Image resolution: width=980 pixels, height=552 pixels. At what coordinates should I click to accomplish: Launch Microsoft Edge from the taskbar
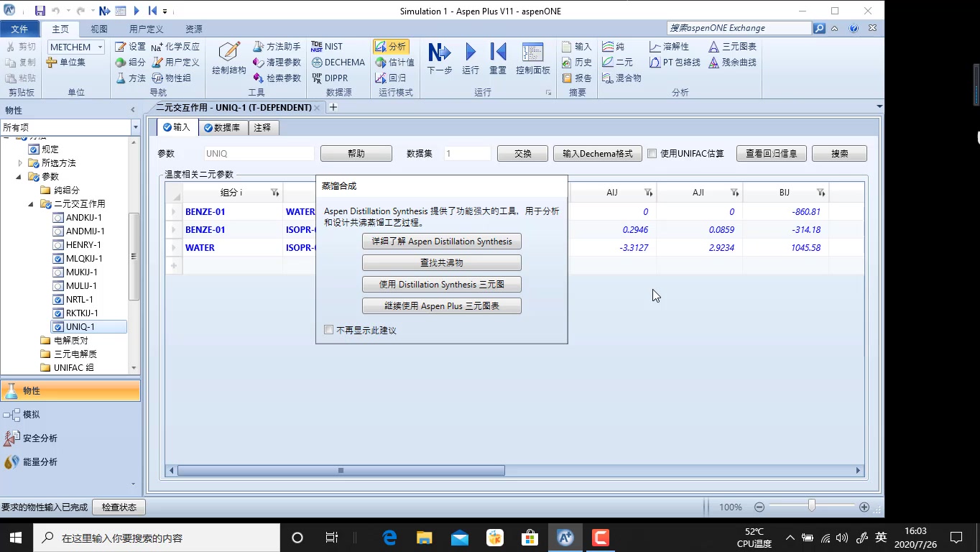pyautogui.click(x=390, y=538)
